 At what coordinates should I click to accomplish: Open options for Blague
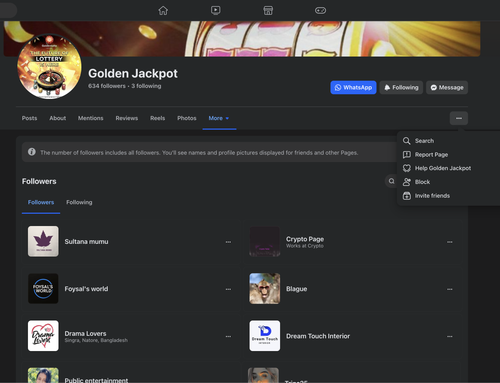[x=450, y=289]
